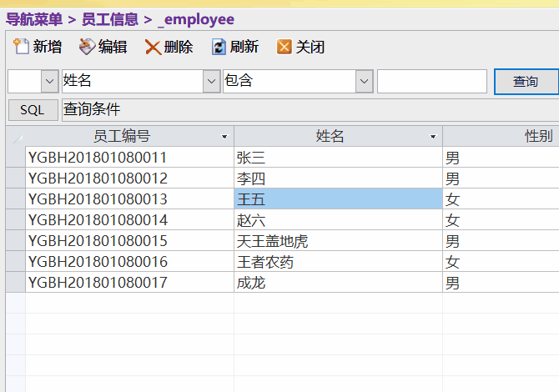Click cell YGBH201801080012

click(x=130, y=178)
